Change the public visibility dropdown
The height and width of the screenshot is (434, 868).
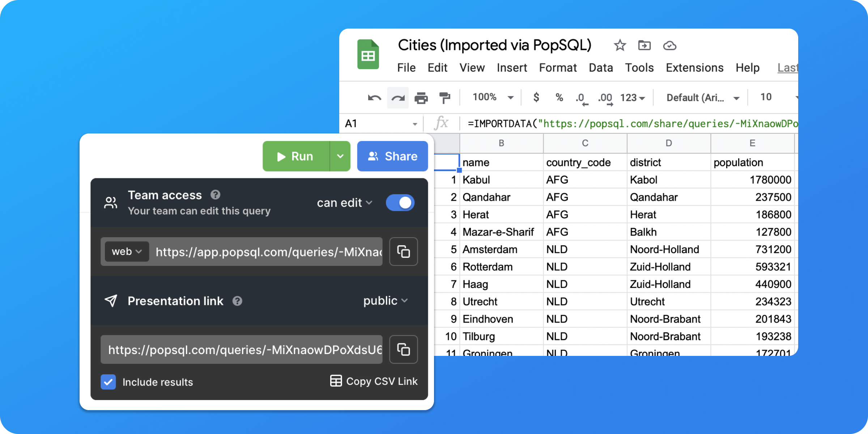(386, 301)
